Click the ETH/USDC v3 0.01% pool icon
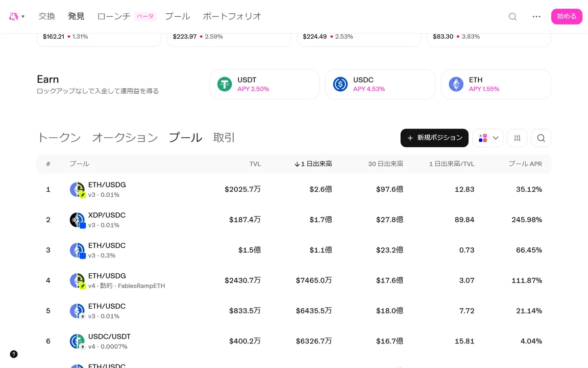This screenshot has height=368, width=588. [x=77, y=312]
